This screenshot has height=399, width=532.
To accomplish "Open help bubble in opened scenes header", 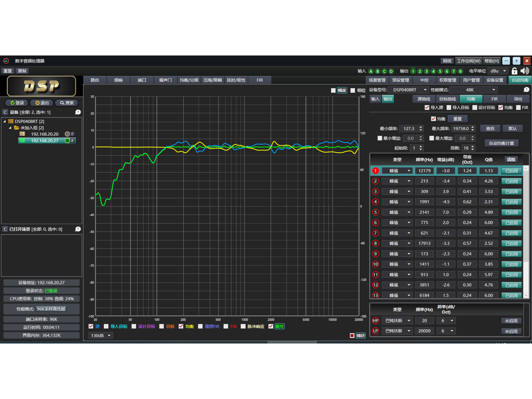I will (78, 229).
